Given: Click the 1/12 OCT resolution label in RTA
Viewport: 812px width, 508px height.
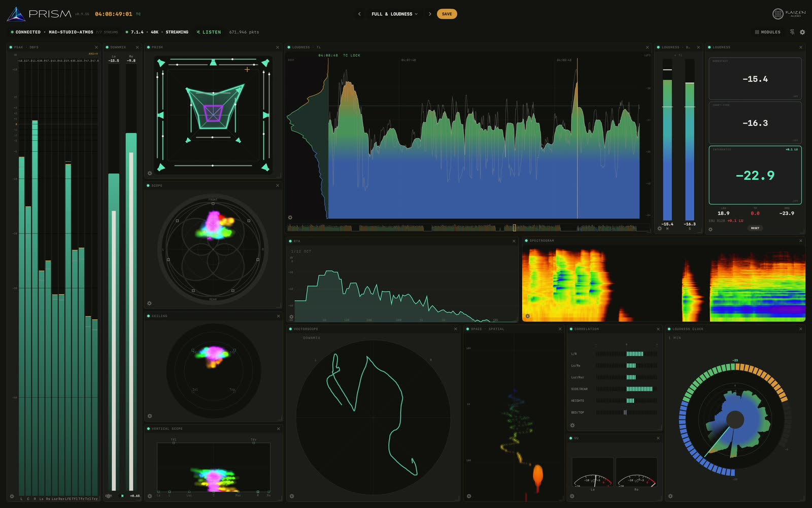Looking at the screenshot, I should click(301, 251).
